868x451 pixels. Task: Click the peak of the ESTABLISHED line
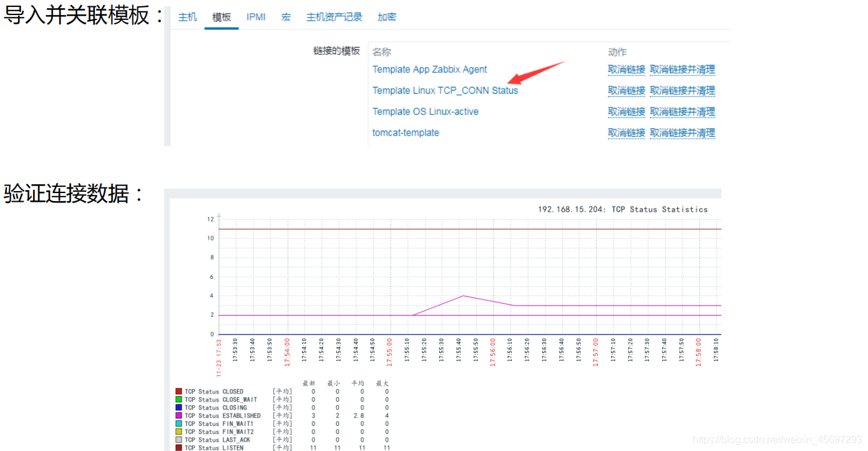pyautogui.click(x=463, y=295)
